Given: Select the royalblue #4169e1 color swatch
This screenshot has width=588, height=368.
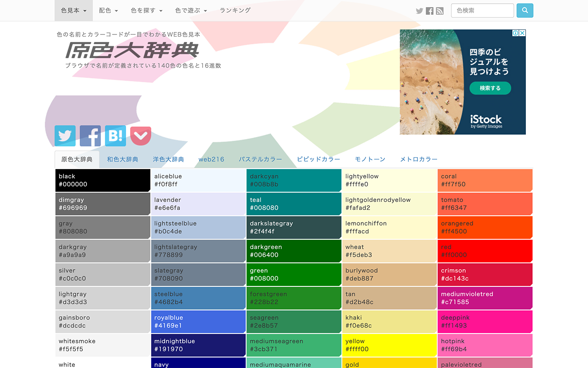Looking at the screenshot, I should point(198,322).
